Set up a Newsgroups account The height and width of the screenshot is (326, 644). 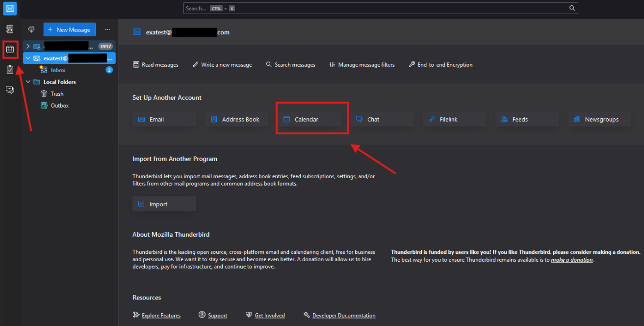599,119
